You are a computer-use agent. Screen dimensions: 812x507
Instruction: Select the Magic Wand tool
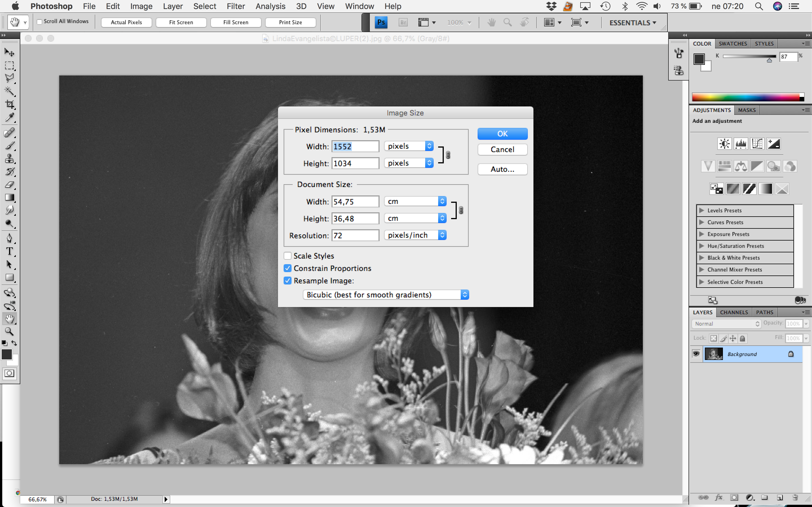tap(9, 91)
